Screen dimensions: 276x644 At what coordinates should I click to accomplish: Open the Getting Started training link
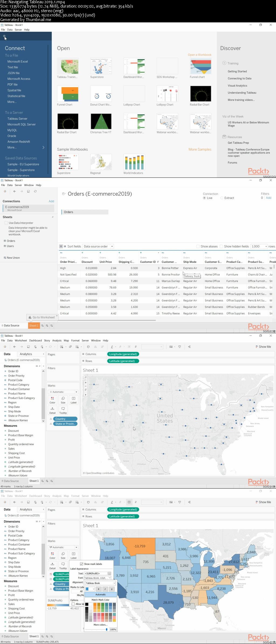237,71
